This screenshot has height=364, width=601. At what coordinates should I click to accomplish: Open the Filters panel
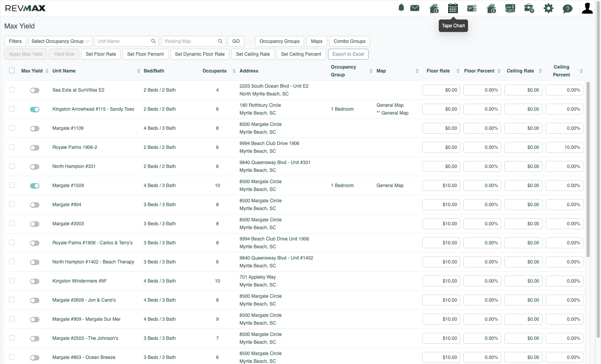pos(15,41)
